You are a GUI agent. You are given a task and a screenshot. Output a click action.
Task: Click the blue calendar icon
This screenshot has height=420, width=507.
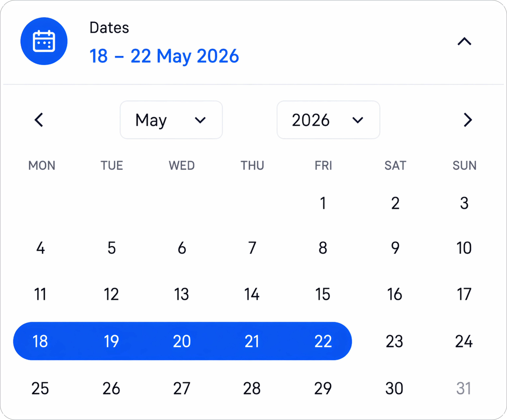pyautogui.click(x=44, y=41)
